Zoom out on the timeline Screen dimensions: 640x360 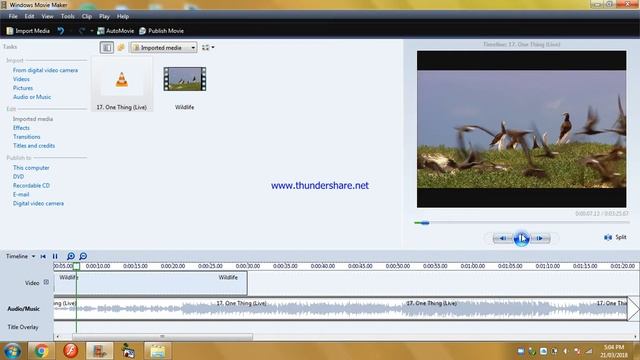pyautogui.click(x=83, y=256)
